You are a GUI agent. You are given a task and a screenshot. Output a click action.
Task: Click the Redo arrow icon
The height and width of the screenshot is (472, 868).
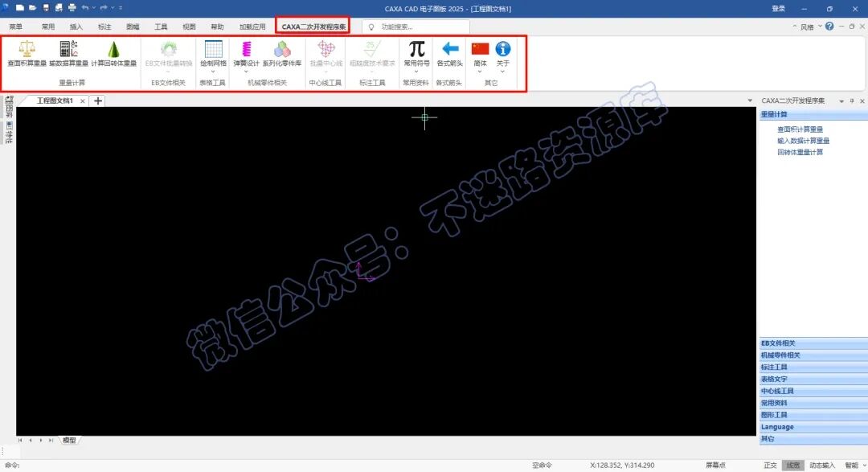[104, 8]
